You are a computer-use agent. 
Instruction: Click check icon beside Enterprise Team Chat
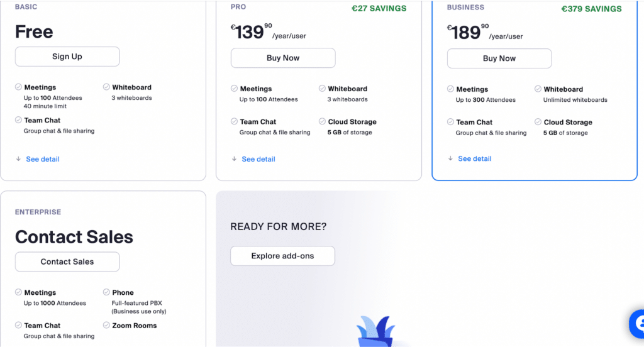pos(18,326)
